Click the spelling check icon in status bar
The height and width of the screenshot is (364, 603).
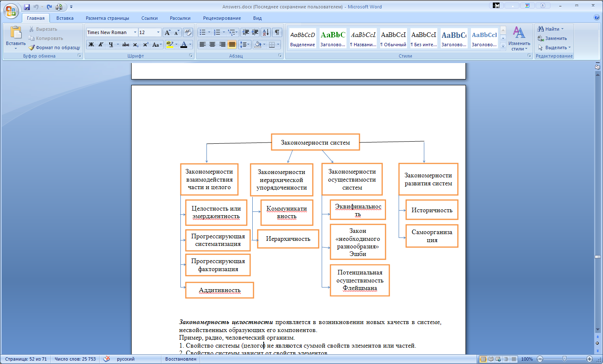(x=107, y=359)
